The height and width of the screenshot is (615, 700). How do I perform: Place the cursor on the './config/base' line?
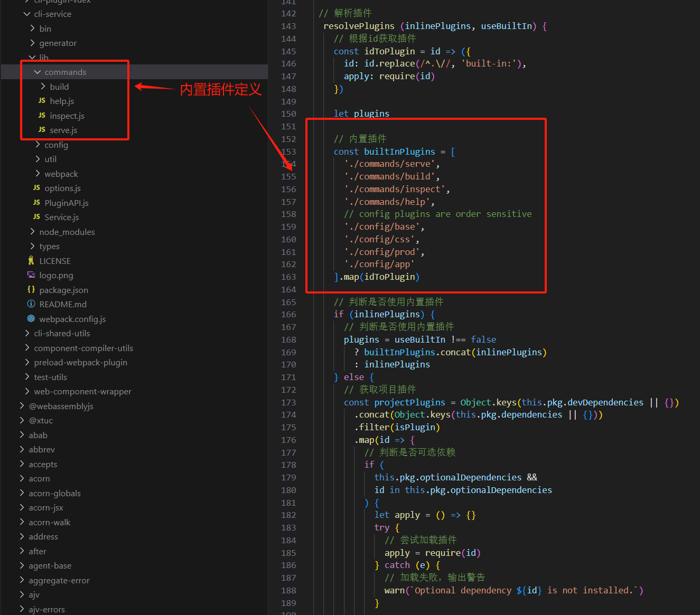(x=384, y=227)
